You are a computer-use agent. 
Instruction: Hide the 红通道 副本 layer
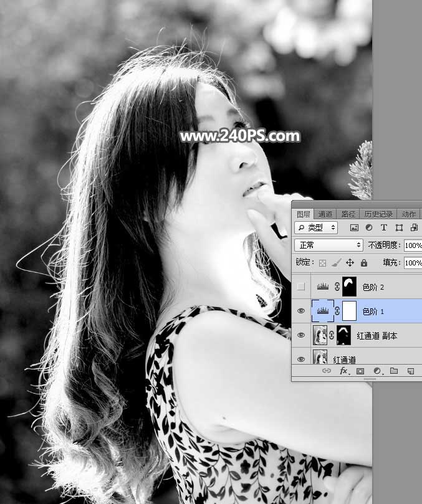point(301,335)
